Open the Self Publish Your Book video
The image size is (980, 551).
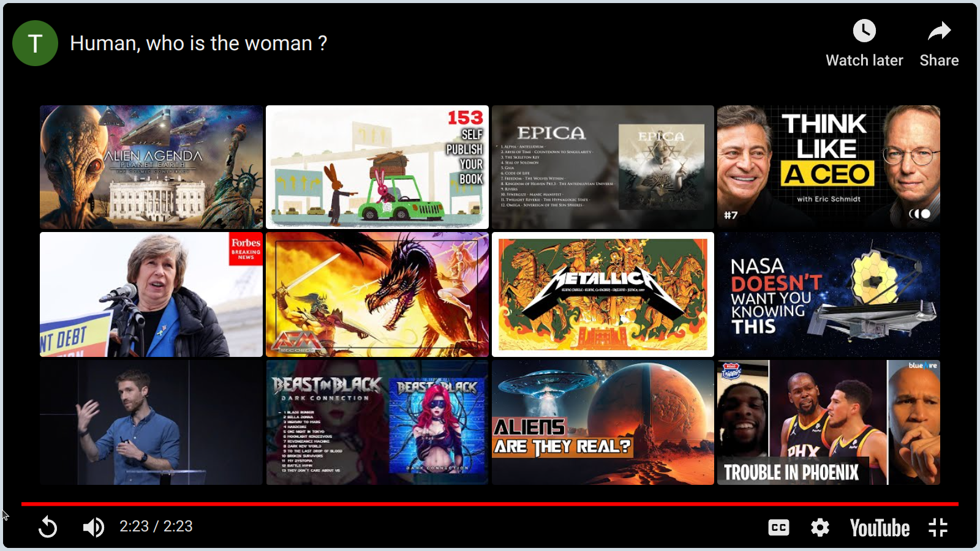pos(377,167)
